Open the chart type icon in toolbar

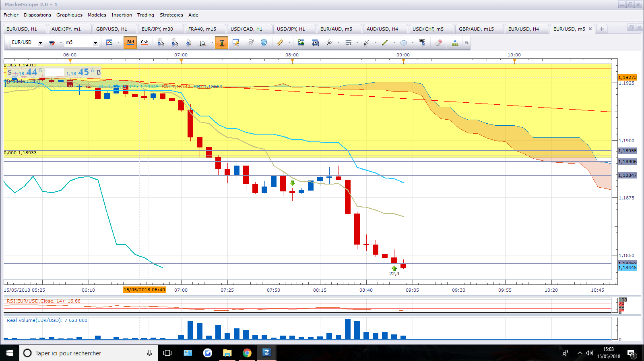click(x=109, y=42)
